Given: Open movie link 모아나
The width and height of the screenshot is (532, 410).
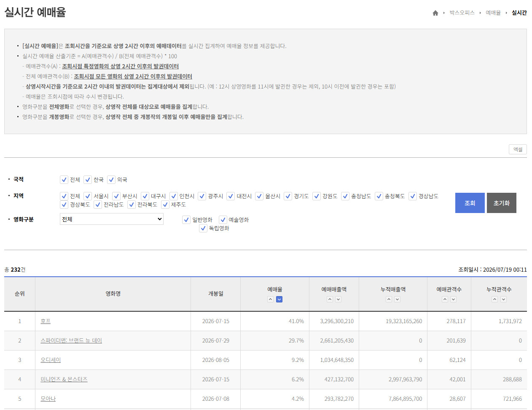Looking at the screenshot, I should [48, 399].
